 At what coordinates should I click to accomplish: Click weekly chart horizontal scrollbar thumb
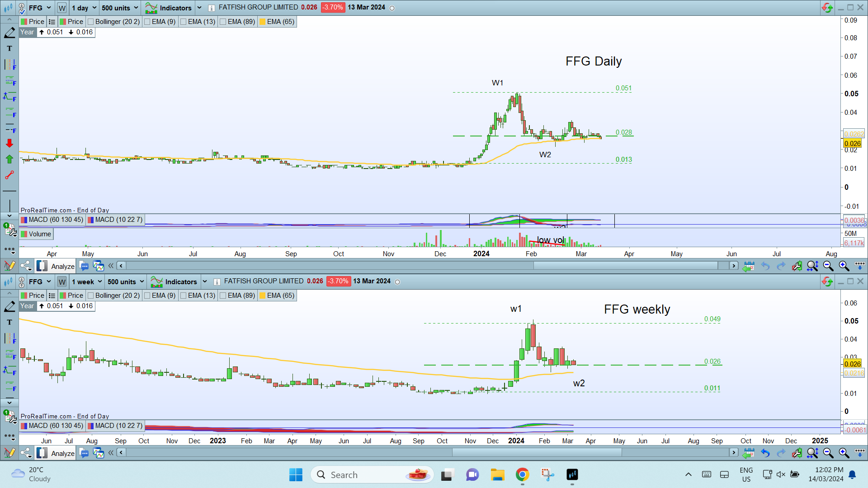coord(537,452)
